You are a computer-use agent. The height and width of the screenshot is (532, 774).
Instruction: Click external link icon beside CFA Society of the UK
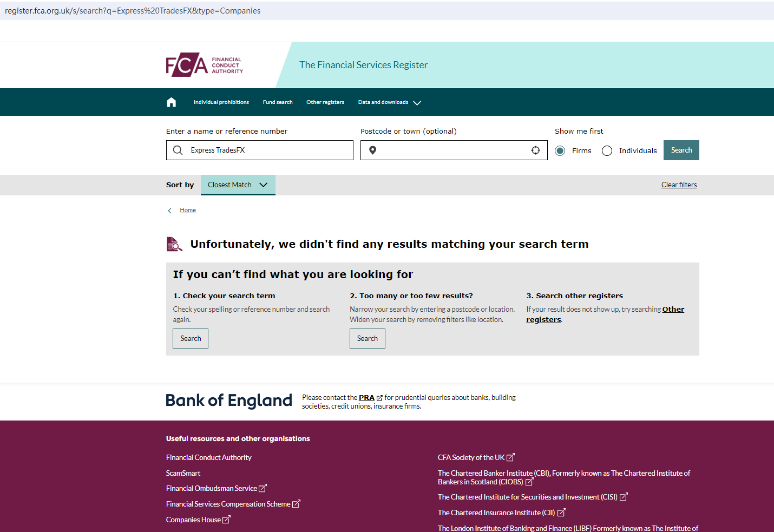(510, 457)
